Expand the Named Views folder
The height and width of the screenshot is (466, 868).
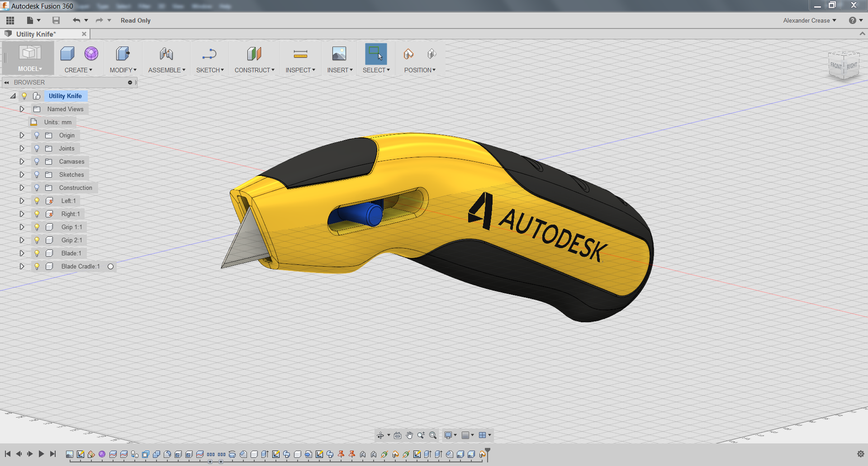coord(21,109)
